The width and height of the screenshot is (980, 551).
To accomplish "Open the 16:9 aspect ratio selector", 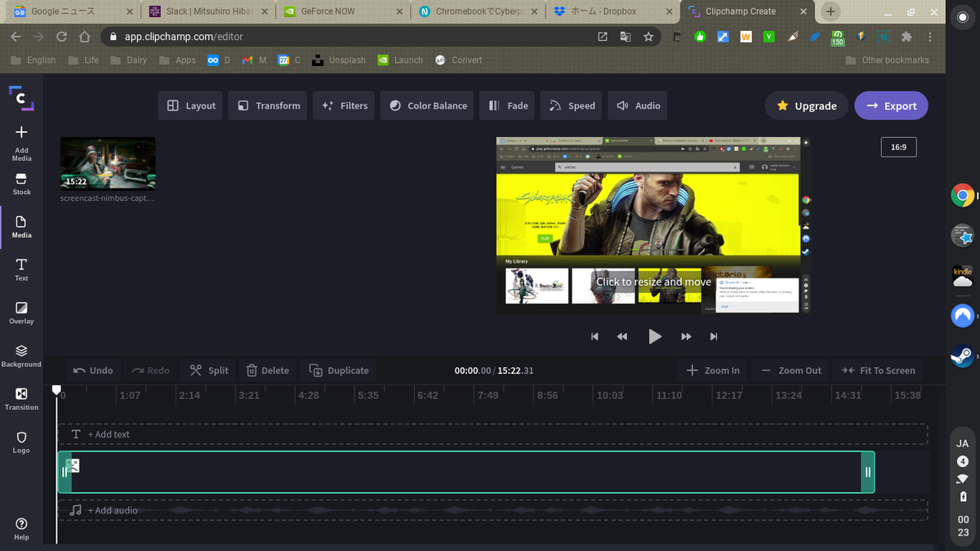I will [898, 147].
